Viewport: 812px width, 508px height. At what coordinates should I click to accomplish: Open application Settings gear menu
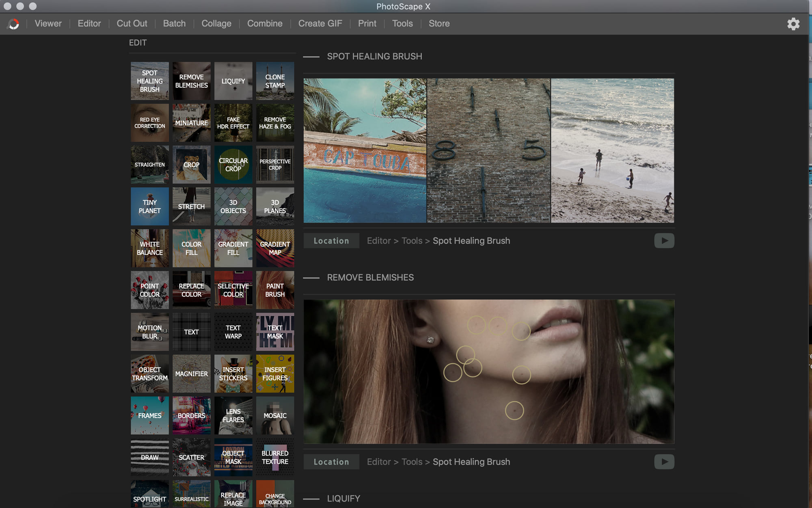tap(793, 24)
